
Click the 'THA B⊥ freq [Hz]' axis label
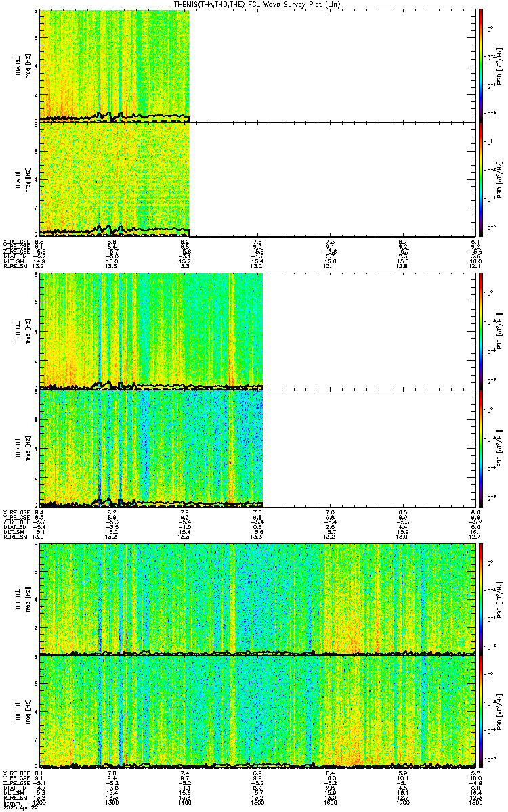(x=22, y=65)
